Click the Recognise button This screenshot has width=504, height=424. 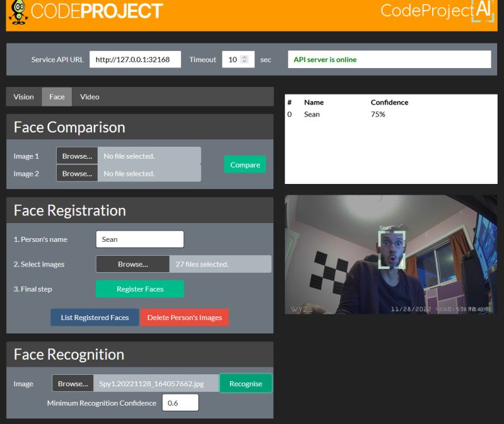tap(246, 383)
